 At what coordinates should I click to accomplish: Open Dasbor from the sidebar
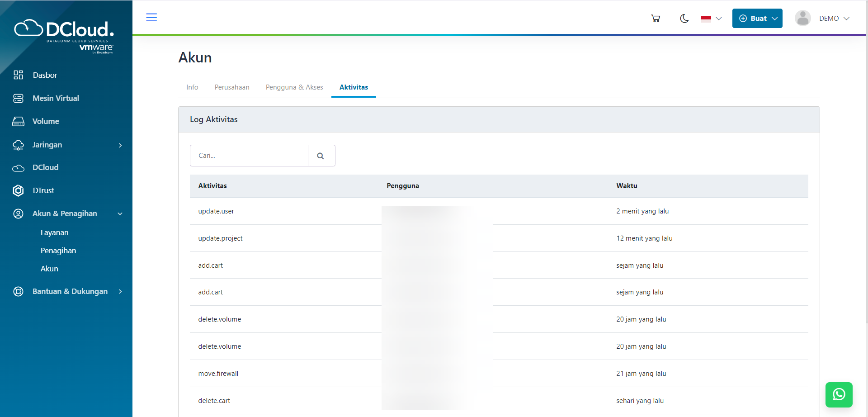pos(45,75)
